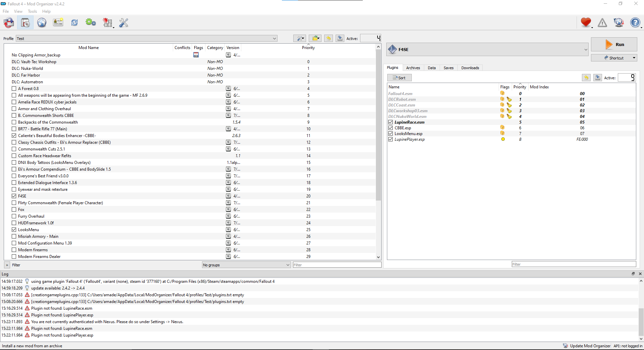Click the Update globe-monitor icon
Viewport: 644px width, 350px height.
pos(618,23)
